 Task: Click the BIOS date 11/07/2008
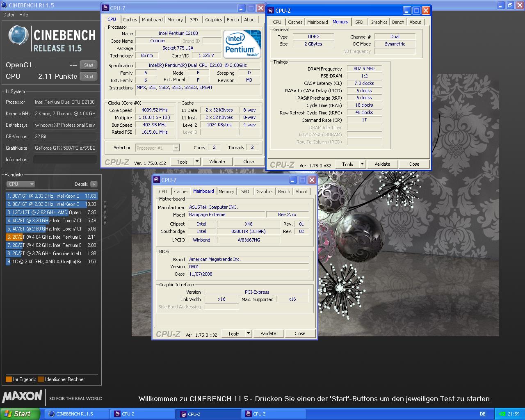pyautogui.click(x=248, y=274)
